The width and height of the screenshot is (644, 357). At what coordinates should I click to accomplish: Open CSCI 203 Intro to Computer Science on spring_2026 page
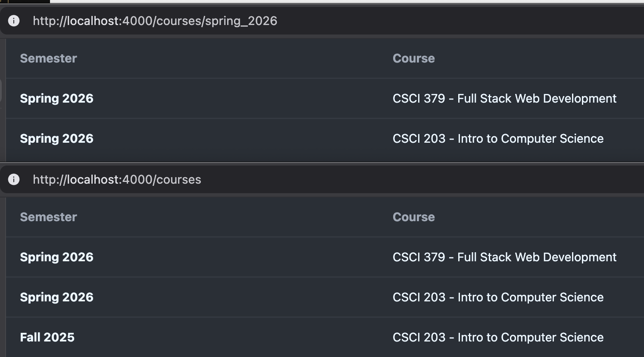pos(498,138)
